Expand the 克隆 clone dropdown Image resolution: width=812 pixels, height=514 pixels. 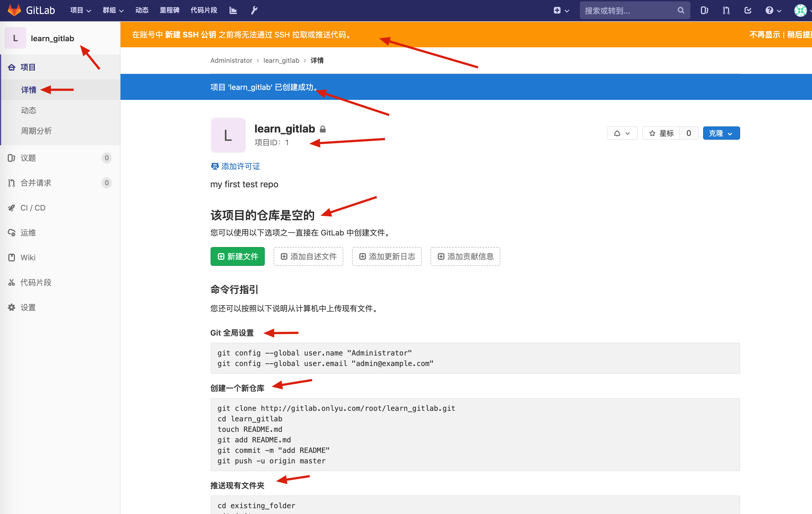coord(721,133)
